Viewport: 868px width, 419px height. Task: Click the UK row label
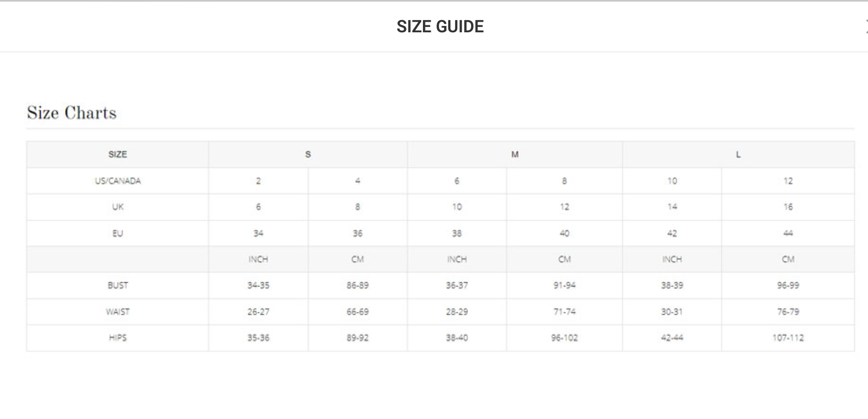pyautogui.click(x=117, y=207)
